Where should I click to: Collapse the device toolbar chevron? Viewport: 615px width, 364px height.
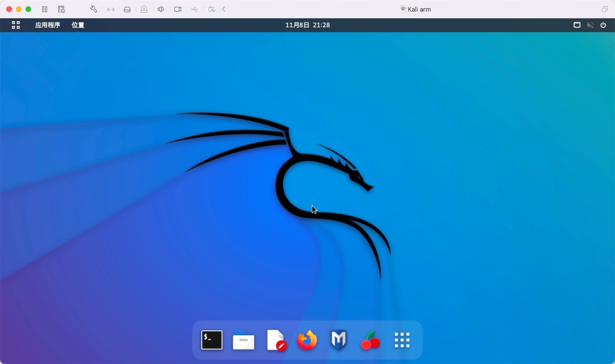point(224,9)
